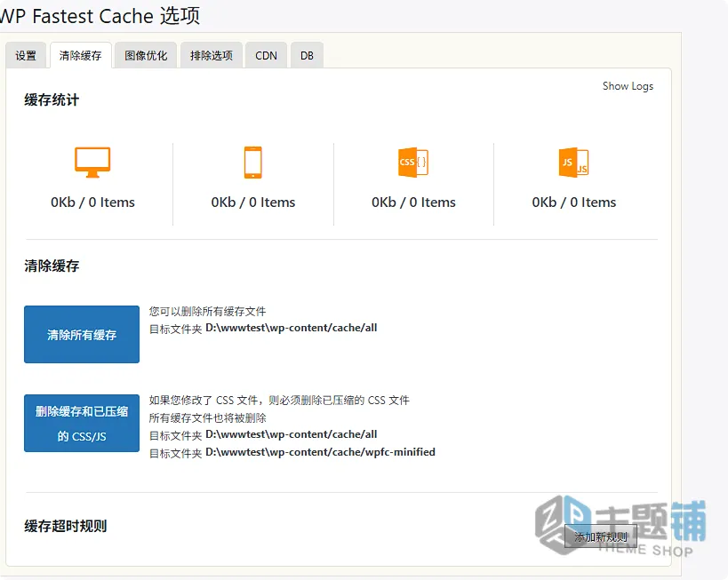This screenshot has height=580, width=728.
Task: Click the 缓存超时规则 heading
Action: 66,526
